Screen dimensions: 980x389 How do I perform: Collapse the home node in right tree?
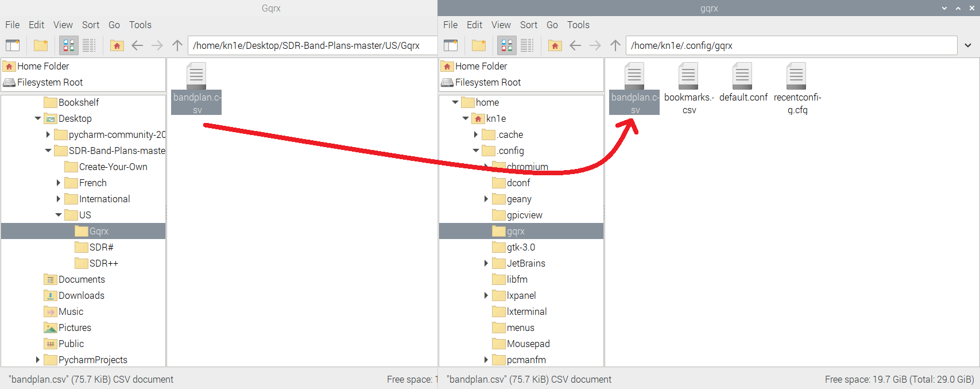(455, 102)
